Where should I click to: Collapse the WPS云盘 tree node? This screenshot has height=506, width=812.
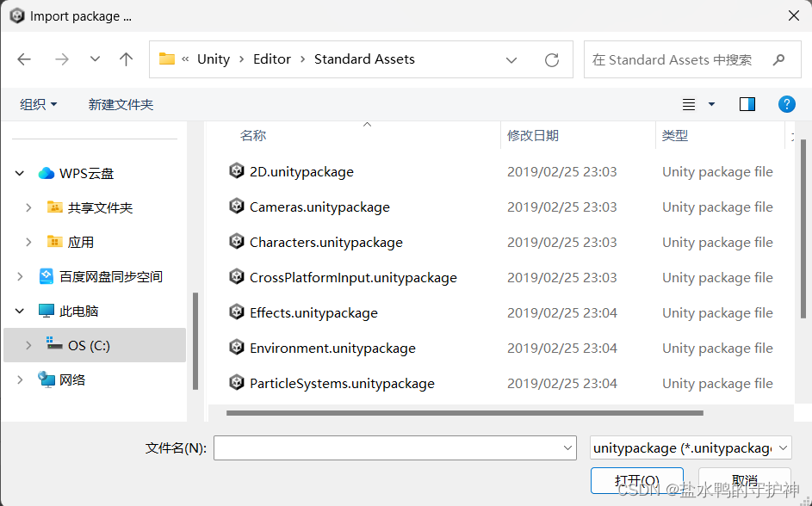click(20, 173)
